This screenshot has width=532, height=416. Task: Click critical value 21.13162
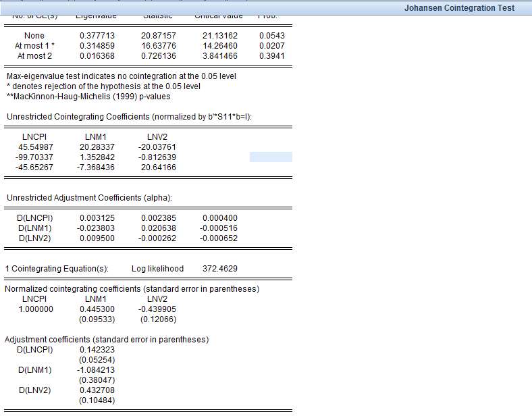(x=220, y=36)
